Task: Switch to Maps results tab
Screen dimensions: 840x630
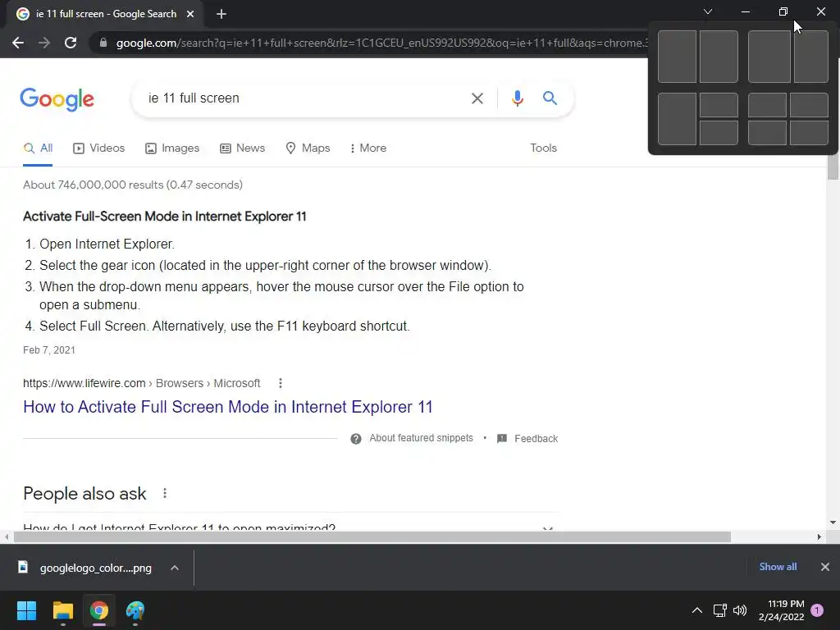Action: 308,148
